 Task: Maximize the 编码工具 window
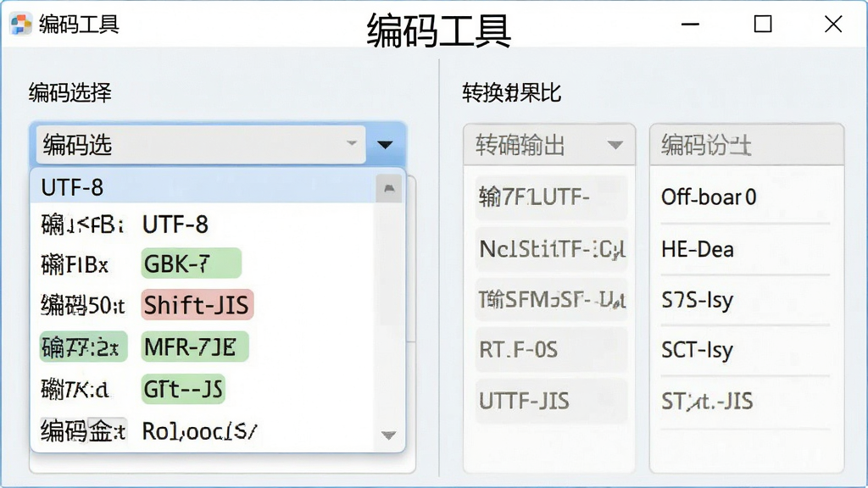763,25
